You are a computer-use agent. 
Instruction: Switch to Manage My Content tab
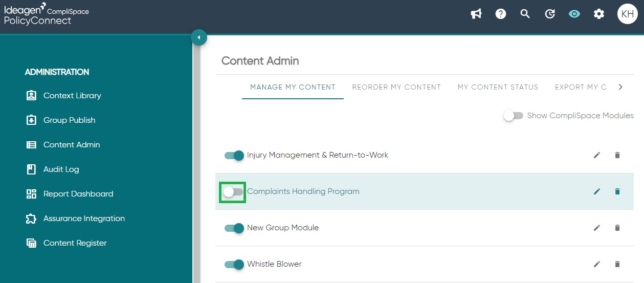coord(293,87)
